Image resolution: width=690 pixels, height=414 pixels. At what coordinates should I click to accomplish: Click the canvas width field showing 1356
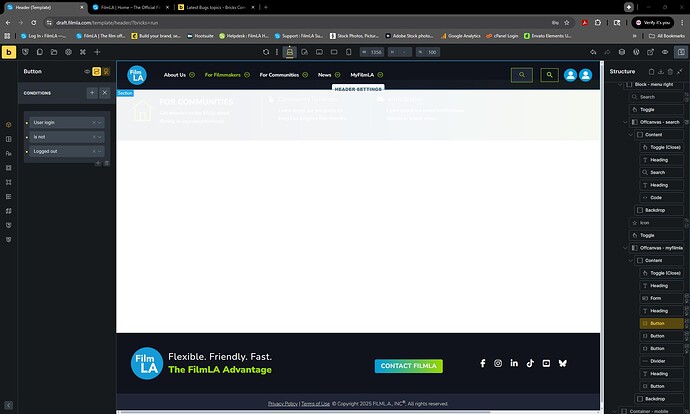(372, 52)
